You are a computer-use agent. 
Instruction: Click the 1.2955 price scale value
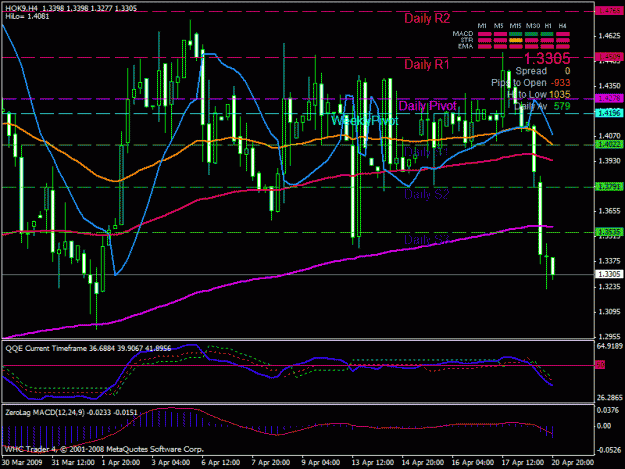609,336
